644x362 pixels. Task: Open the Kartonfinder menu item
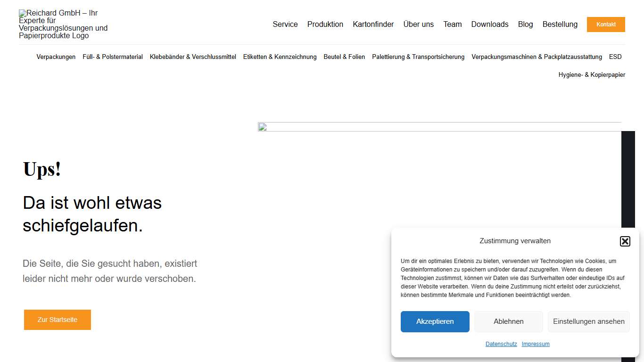pos(373,24)
